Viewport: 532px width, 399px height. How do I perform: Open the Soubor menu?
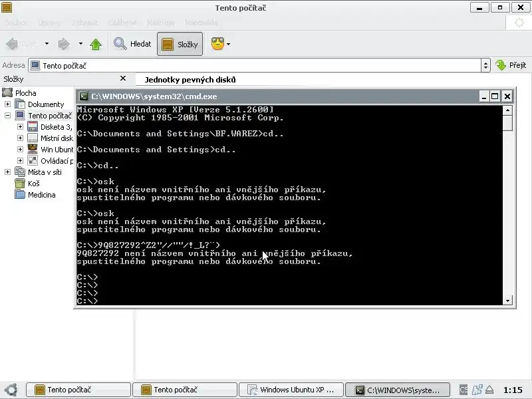[x=15, y=23]
